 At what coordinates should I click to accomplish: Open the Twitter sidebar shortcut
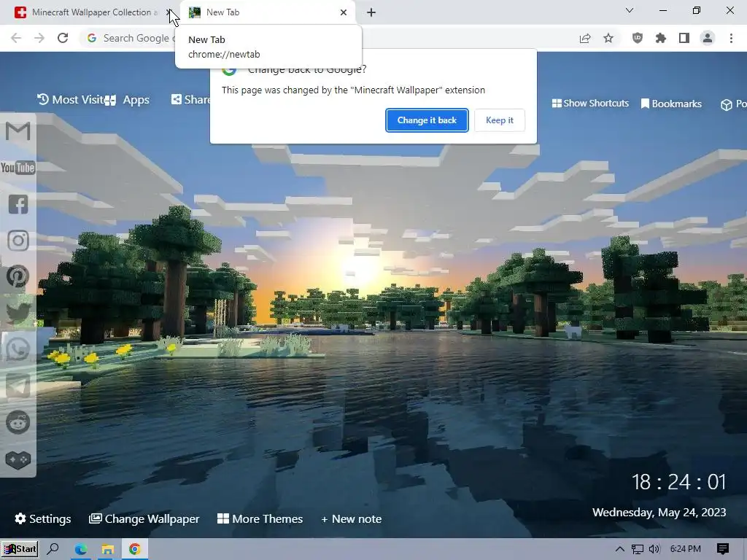tap(18, 313)
